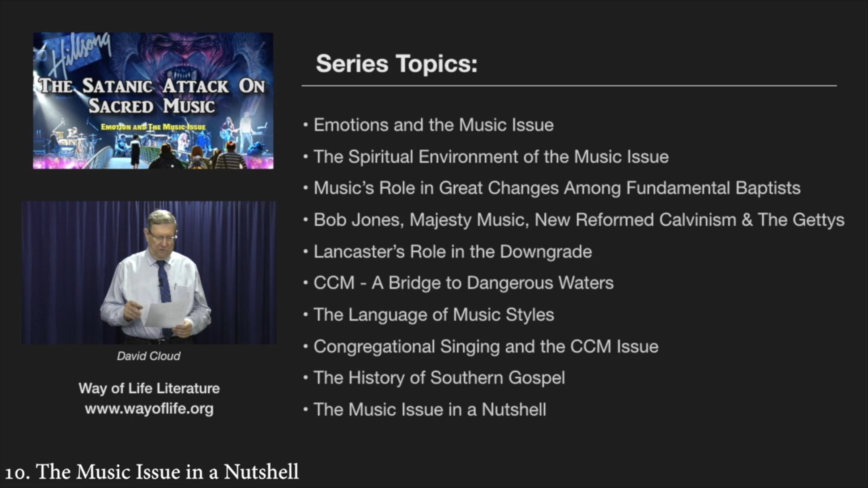The width and height of the screenshot is (868, 488).
Task: Select the David Cloud presenter video
Action: click(149, 273)
